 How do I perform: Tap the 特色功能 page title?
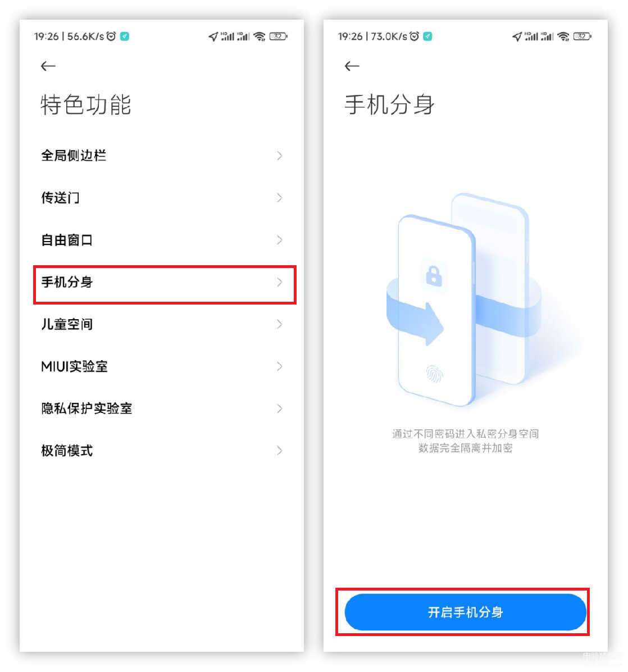(86, 105)
